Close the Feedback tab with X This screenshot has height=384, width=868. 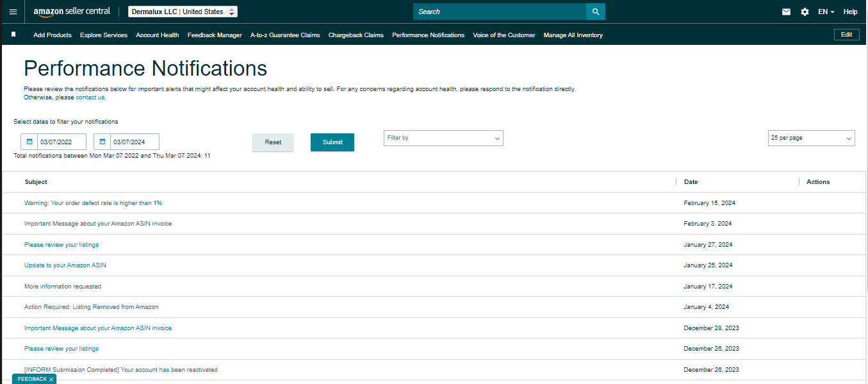[x=51, y=380]
